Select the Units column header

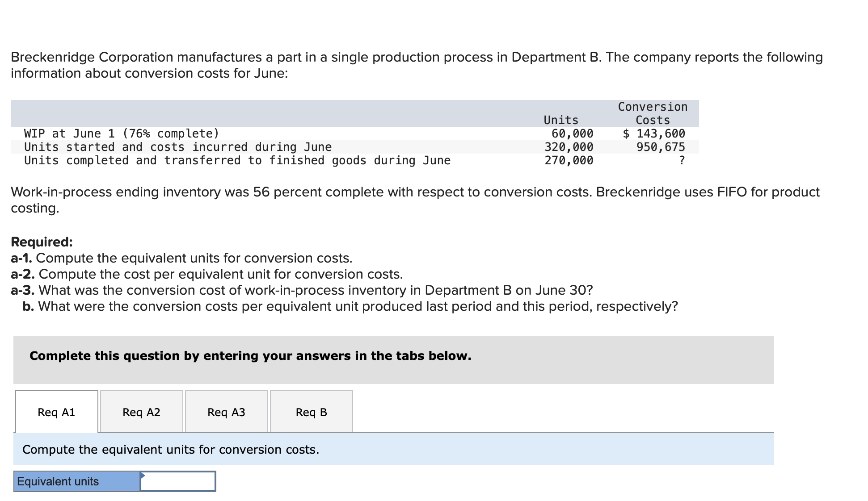coord(560,120)
